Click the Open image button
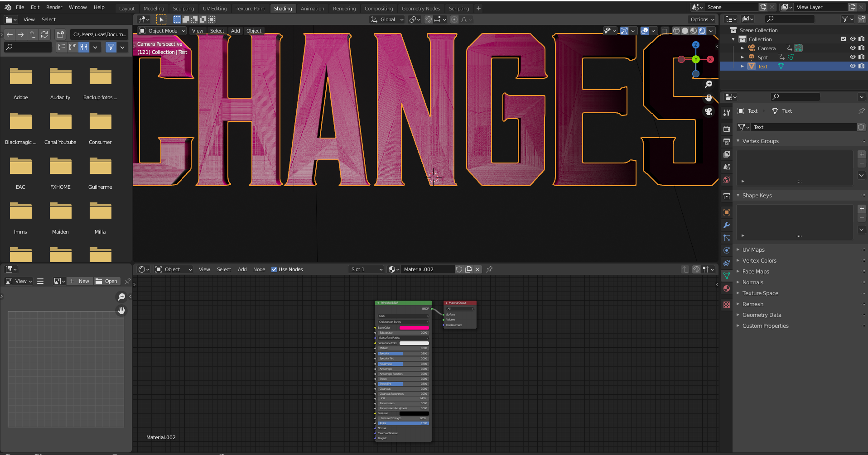 107,281
